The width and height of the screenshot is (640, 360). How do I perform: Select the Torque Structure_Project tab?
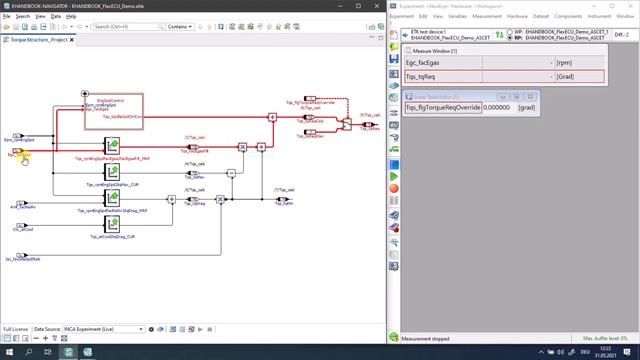38,40
